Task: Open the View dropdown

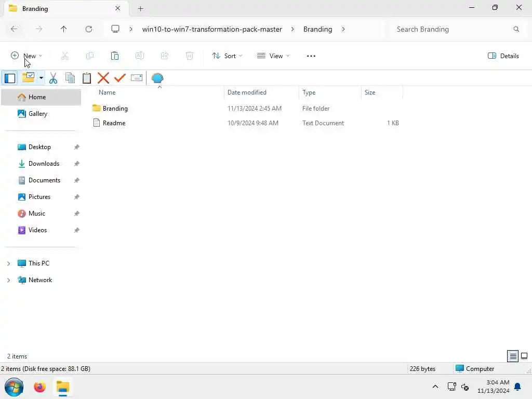Action: pos(273,56)
